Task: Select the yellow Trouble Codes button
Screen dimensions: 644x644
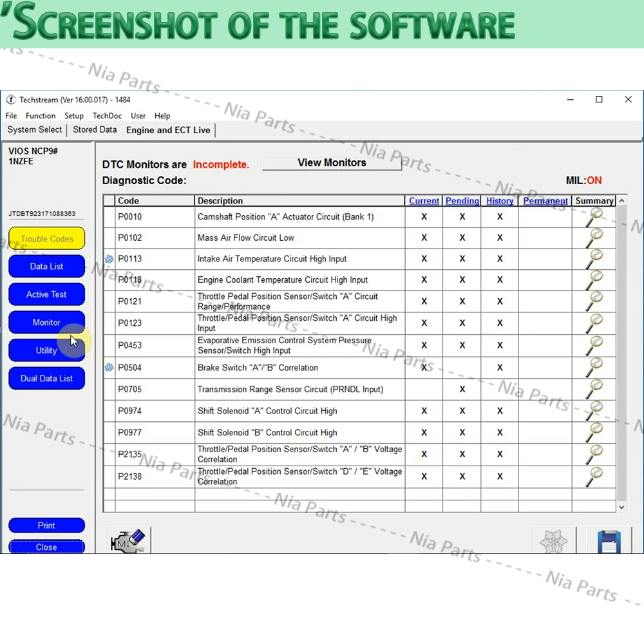Action: coord(47,239)
